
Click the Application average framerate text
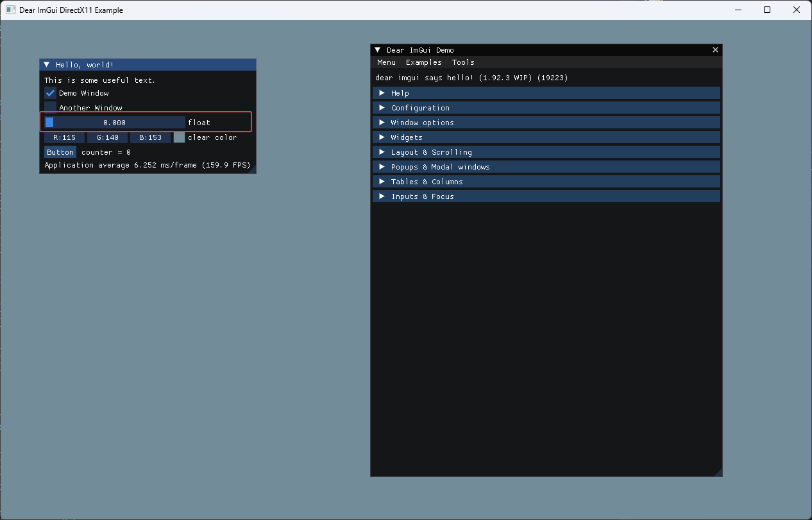[x=147, y=165]
